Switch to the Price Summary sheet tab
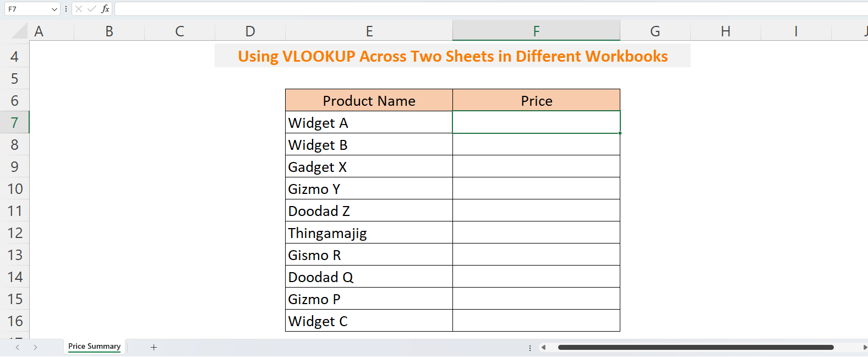This screenshot has height=357, width=868. 94,347
